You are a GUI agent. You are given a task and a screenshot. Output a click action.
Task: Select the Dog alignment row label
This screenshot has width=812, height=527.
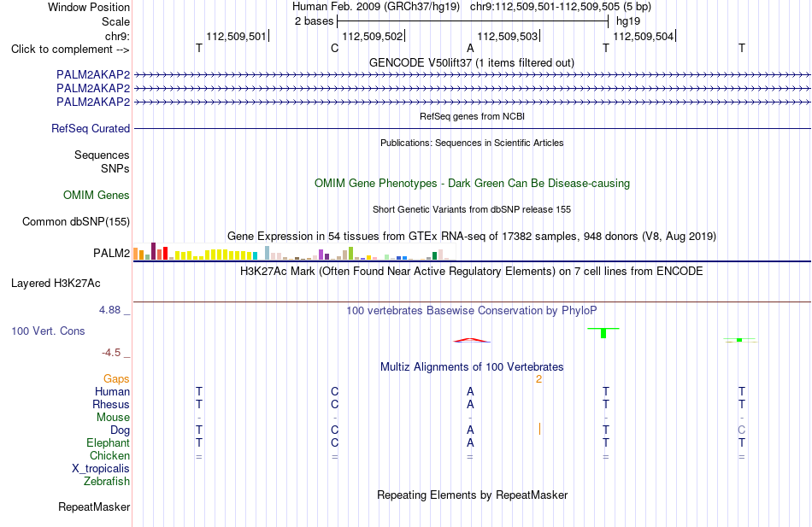pos(121,430)
